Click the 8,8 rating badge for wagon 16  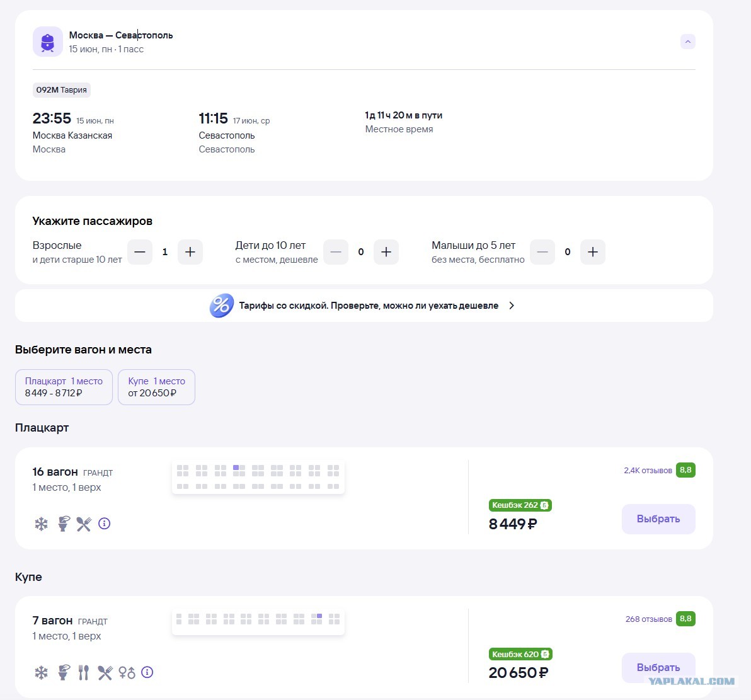click(685, 470)
